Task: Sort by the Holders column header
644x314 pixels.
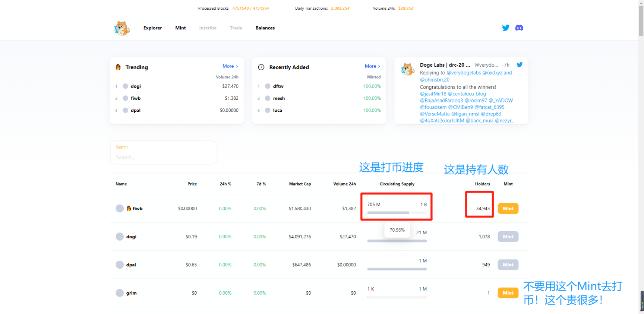Action: pyautogui.click(x=482, y=184)
